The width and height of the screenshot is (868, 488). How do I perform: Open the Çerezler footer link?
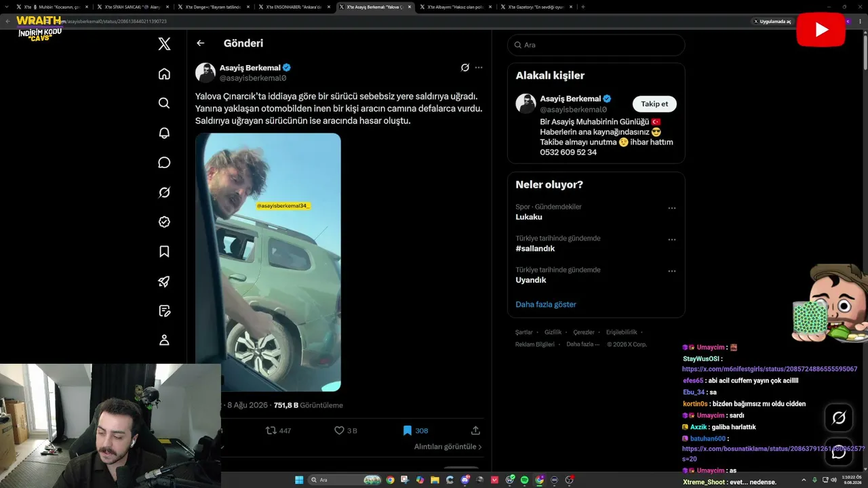(584, 332)
